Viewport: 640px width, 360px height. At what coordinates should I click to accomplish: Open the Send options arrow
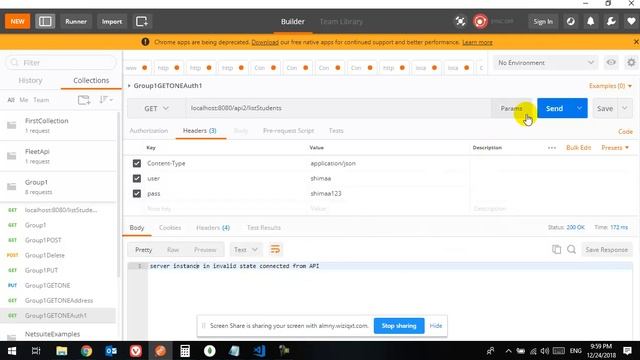[x=579, y=108]
